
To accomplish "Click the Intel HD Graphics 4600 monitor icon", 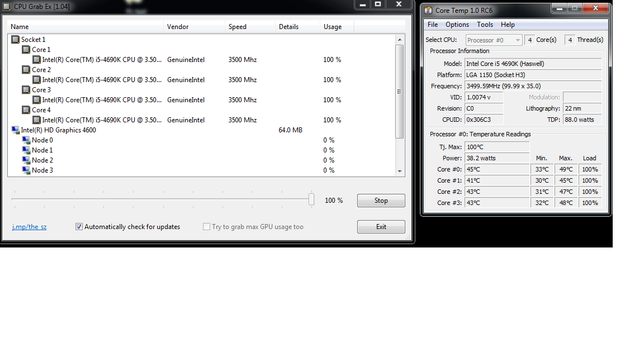I will click(16, 130).
